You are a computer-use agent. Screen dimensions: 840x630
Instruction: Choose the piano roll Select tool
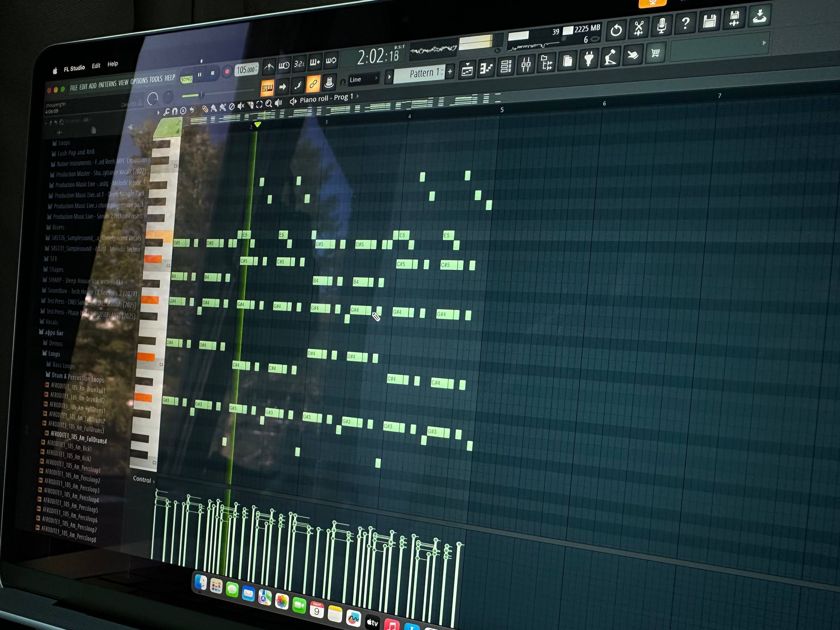point(259,104)
